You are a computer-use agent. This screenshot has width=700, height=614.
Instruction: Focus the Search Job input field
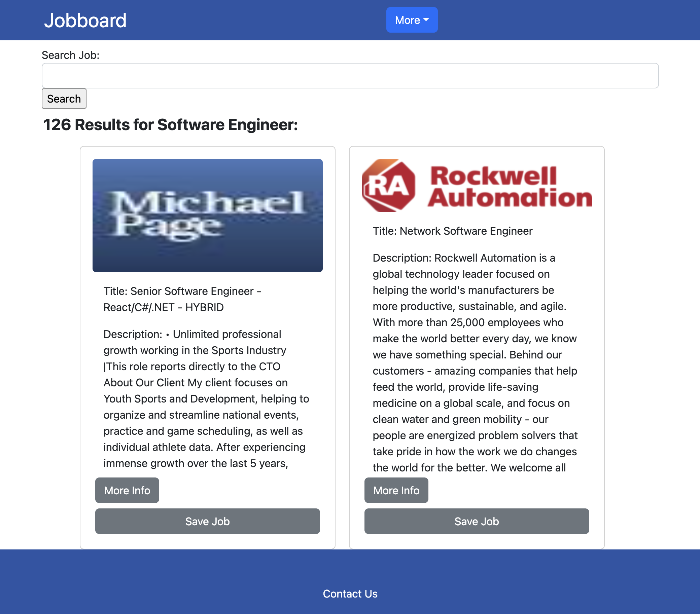click(x=350, y=76)
